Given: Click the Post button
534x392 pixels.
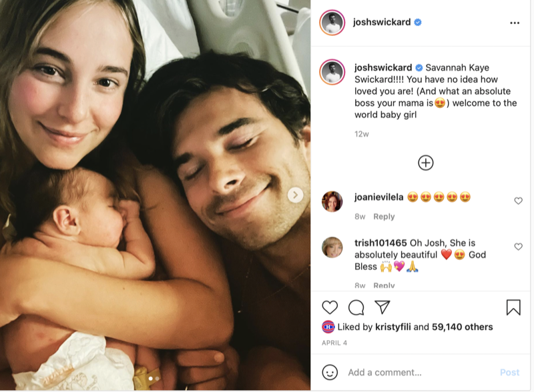Looking at the screenshot, I should [x=509, y=372].
